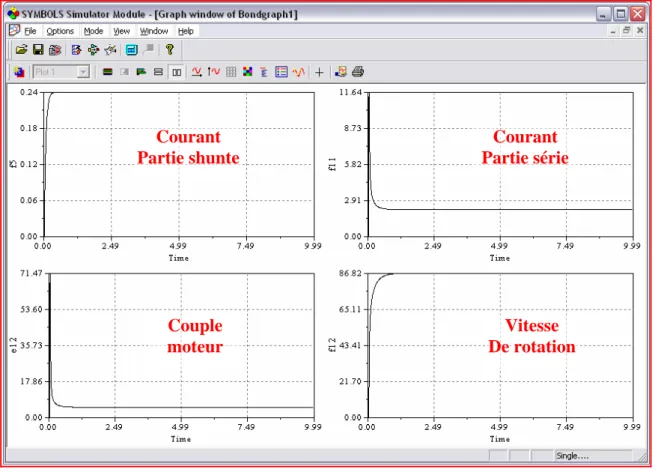655x469 pixels.
Task: Open the colour palette icon
Action: click(x=248, y=72)
